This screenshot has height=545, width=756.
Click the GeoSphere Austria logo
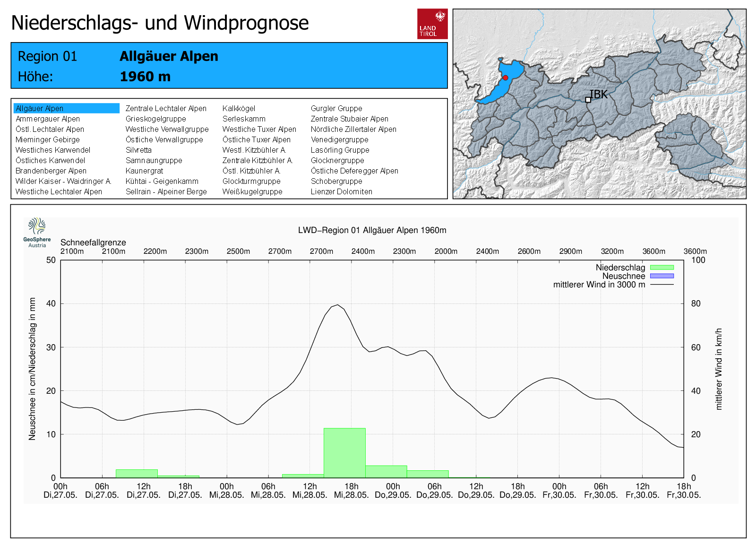(37, 233)
